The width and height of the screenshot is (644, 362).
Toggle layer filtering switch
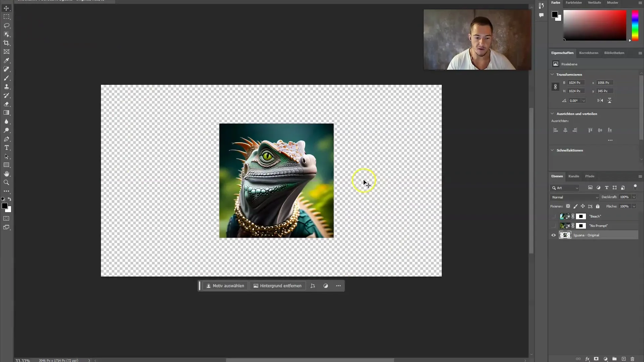[x=635, y=187]
